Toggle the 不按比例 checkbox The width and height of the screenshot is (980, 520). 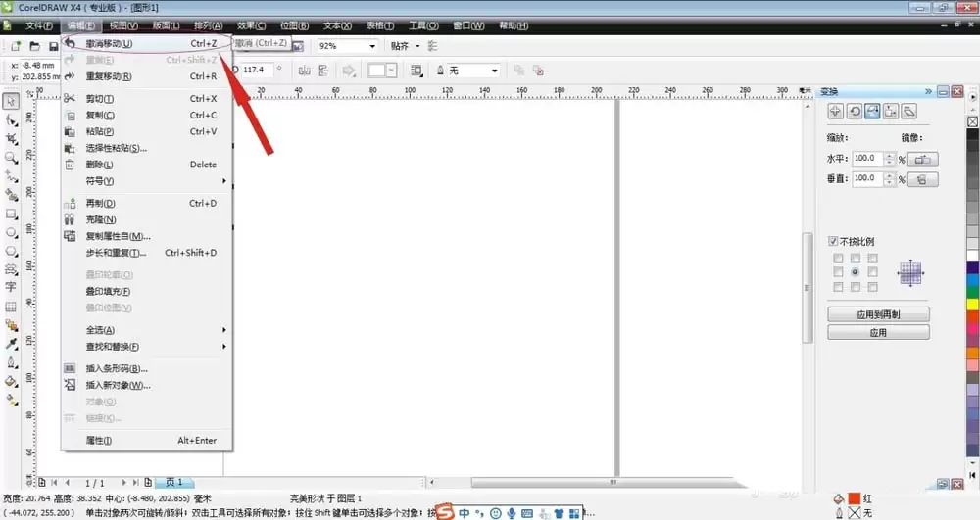832,241
